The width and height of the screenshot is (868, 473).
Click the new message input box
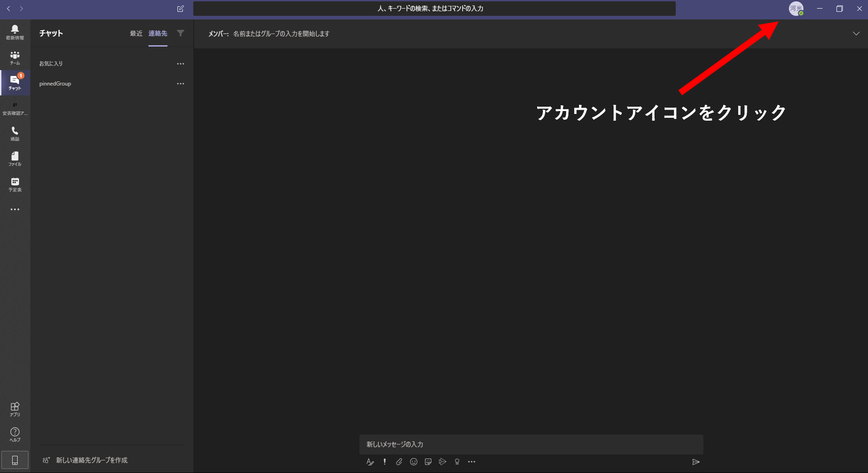[x=531, y=444]
